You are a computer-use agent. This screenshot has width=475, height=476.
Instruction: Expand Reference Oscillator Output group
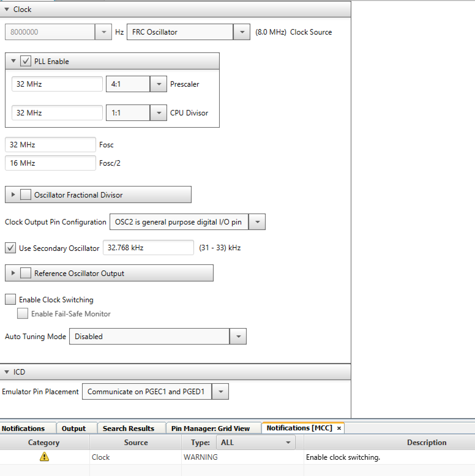[13, 273]
